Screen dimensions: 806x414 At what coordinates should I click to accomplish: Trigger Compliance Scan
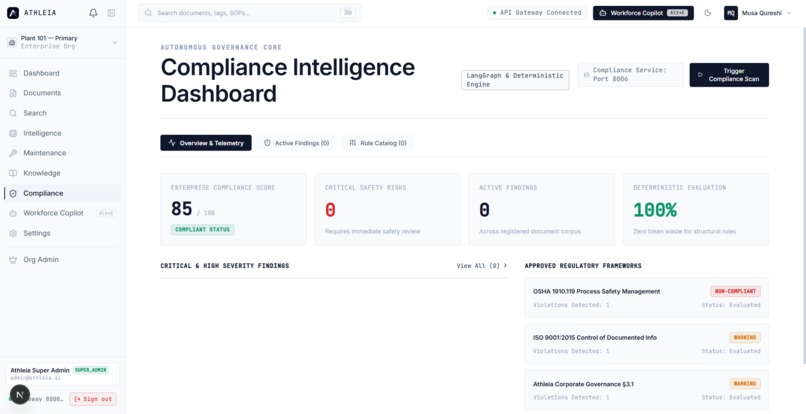coord(729,75)
